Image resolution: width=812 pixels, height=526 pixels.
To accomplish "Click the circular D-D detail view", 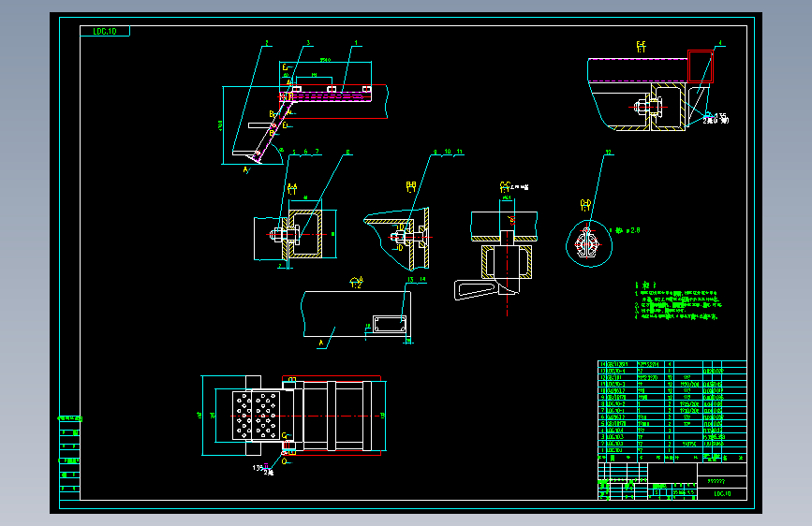I will (x=589, y=243).
